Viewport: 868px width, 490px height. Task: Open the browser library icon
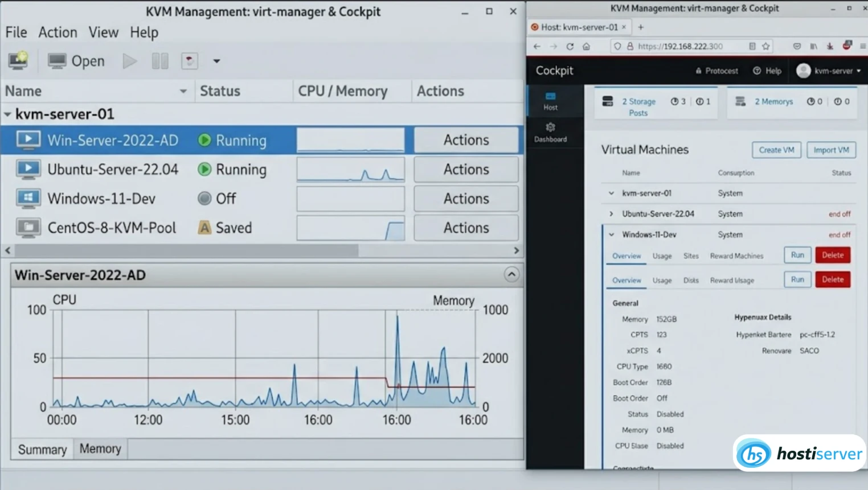(x=813, y=46)
